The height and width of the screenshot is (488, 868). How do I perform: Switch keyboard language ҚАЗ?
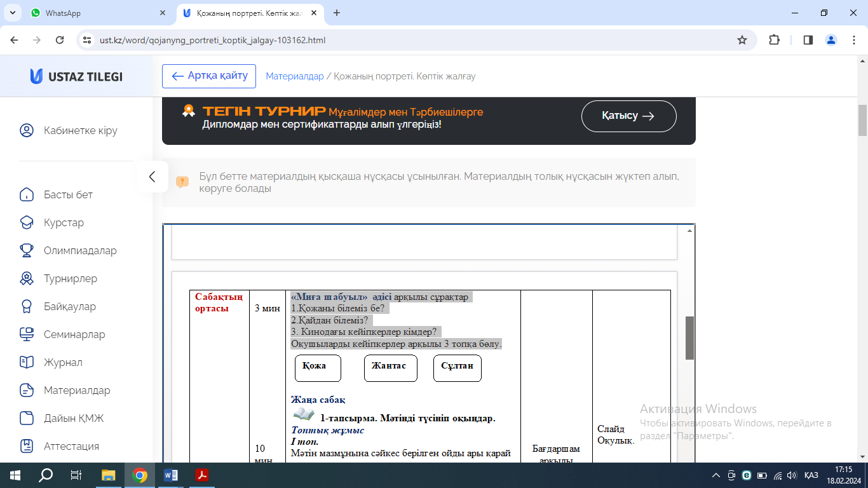(811, 475)
